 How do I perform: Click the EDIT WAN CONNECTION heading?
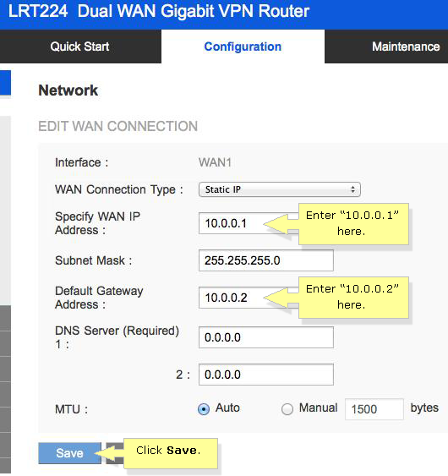117,126
